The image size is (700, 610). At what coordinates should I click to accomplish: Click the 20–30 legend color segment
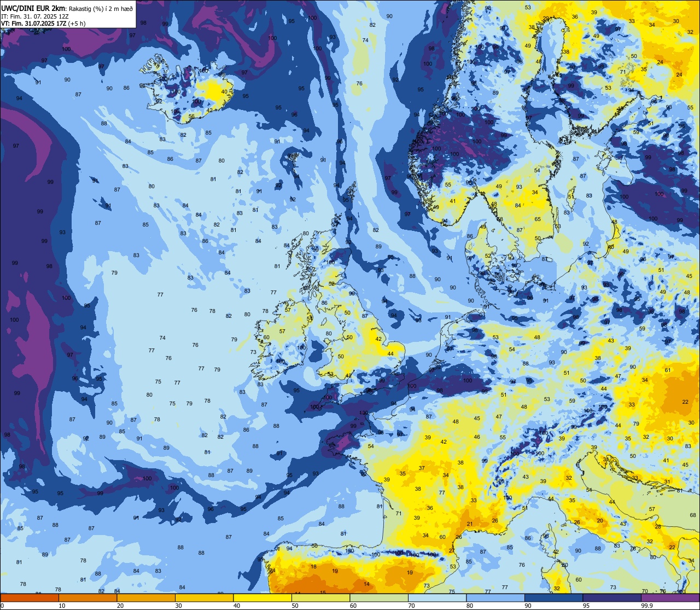coord(146,597)
